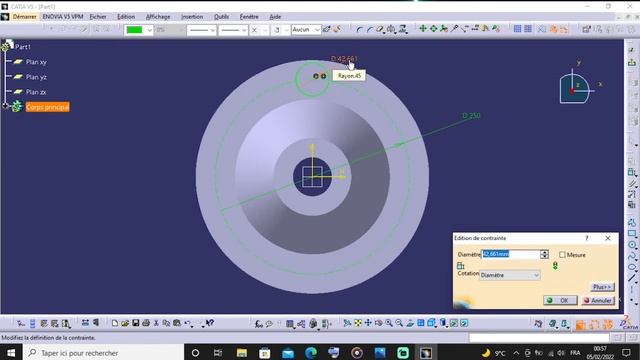
Task: Select the Ellipse tool in right toolbar
Action: click(632, 267)
